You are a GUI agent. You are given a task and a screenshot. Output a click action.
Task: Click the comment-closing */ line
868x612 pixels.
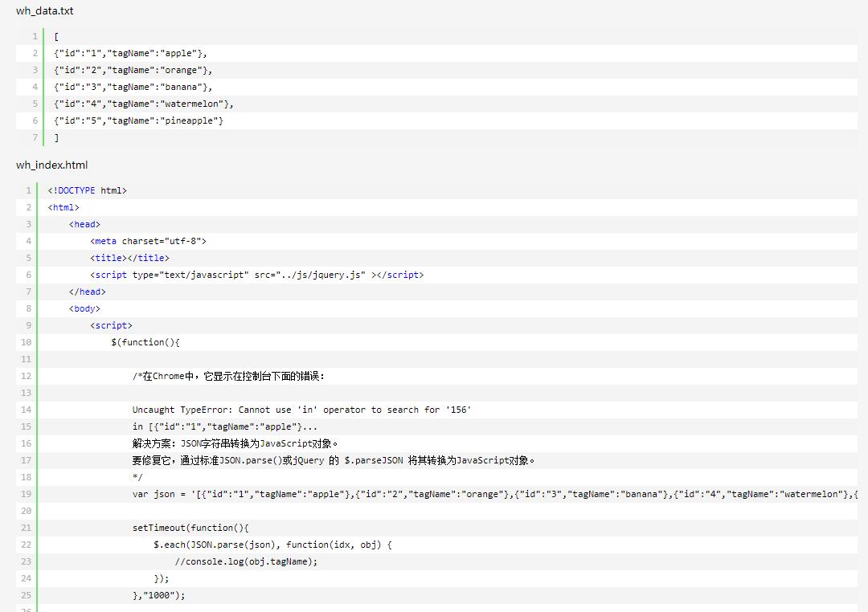click(x=137, y=478)
